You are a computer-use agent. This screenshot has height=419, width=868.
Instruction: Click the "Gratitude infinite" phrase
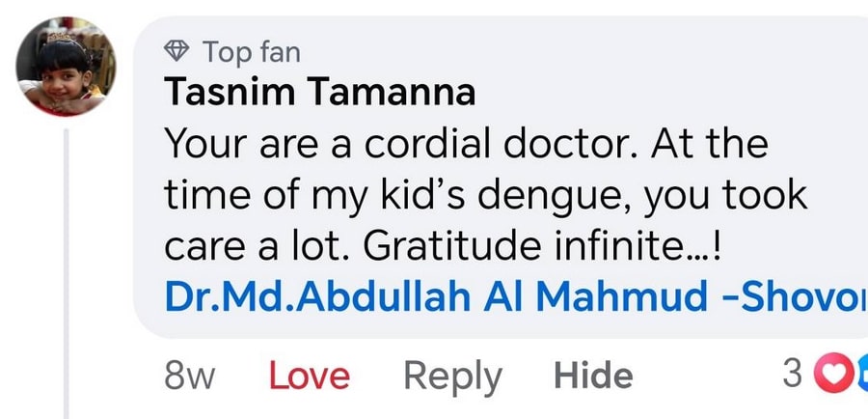coord(535,247)
